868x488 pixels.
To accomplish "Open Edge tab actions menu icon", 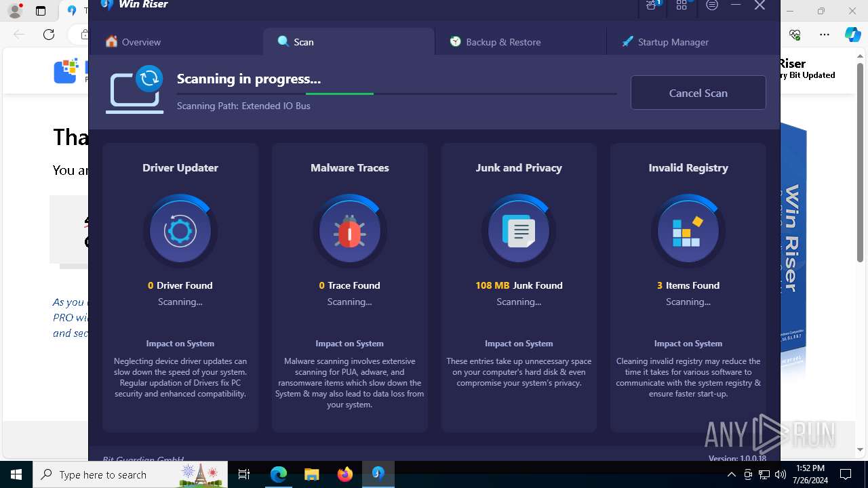I will pyautogui.click(x=41, y=11).
